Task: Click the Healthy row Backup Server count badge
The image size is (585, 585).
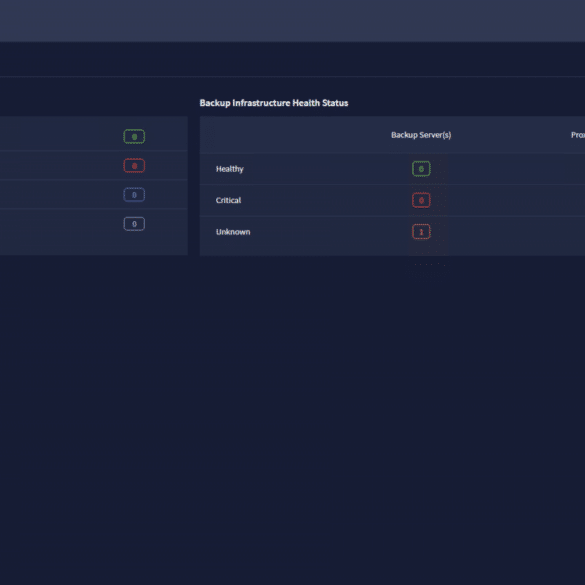Action: pyautogui.click(x=421, y=169)
